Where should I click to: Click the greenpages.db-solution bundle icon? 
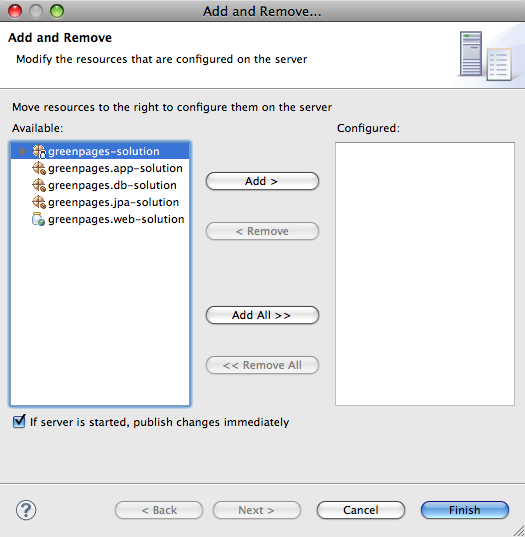(x=39, y=185)
